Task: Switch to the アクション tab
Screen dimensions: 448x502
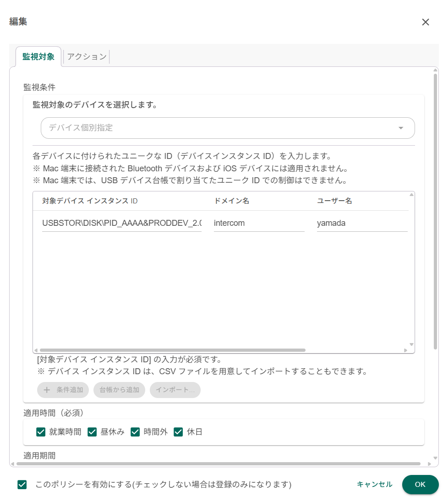Action: 87,57
